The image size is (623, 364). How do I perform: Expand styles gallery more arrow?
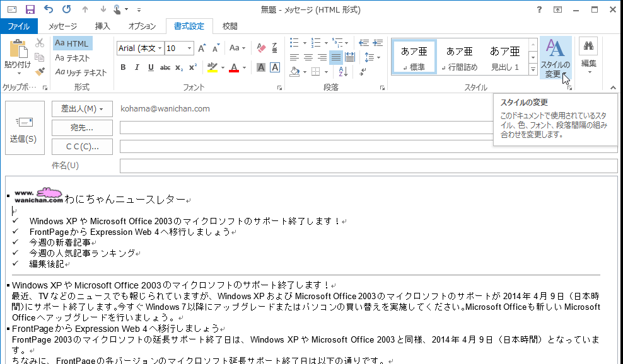[x=533, y=69]
